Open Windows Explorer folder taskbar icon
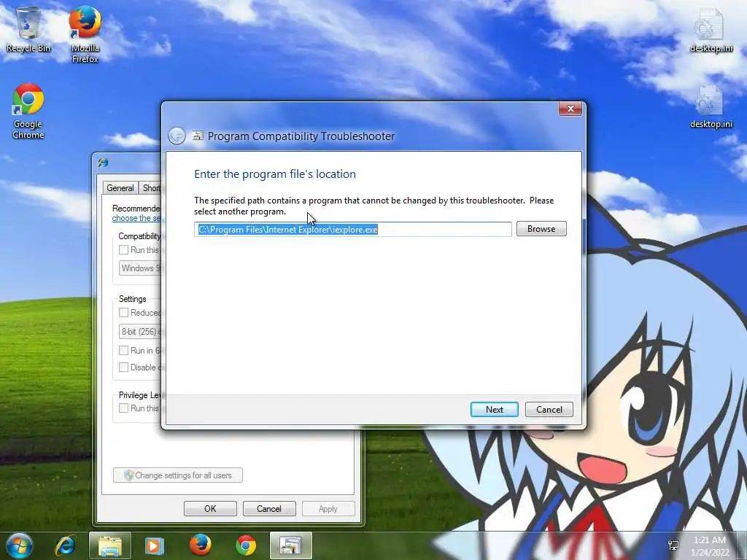Image resolution: width=747 pixels, height=560 pixels. point(109,545)
